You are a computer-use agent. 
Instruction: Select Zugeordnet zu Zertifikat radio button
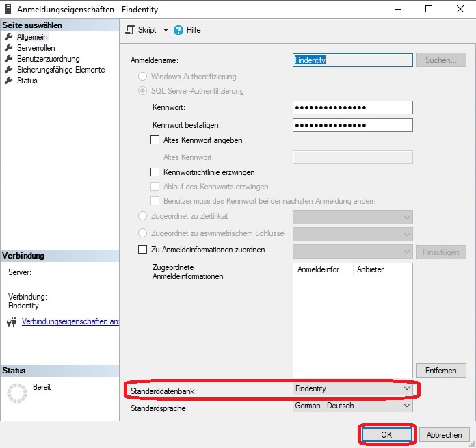coord(143,216)
